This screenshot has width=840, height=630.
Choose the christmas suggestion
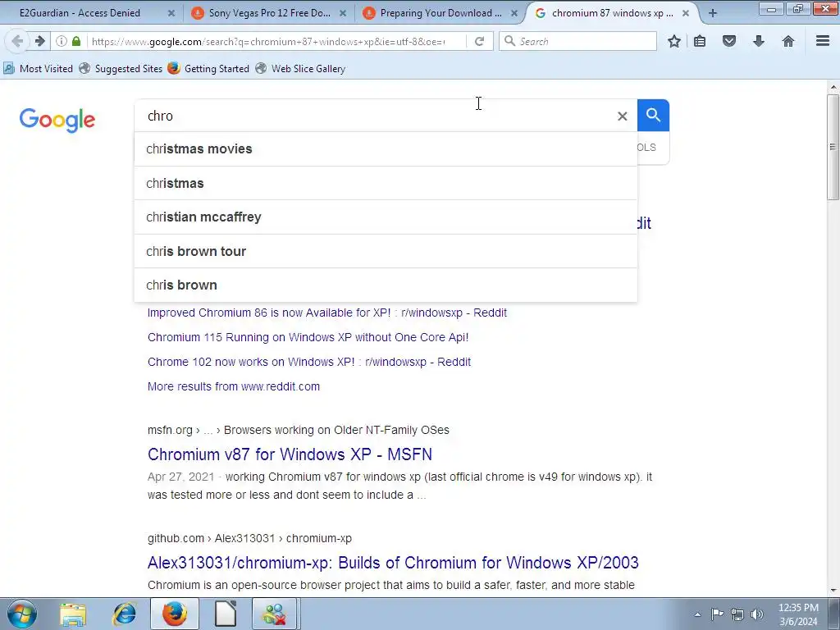pos(386,183)
